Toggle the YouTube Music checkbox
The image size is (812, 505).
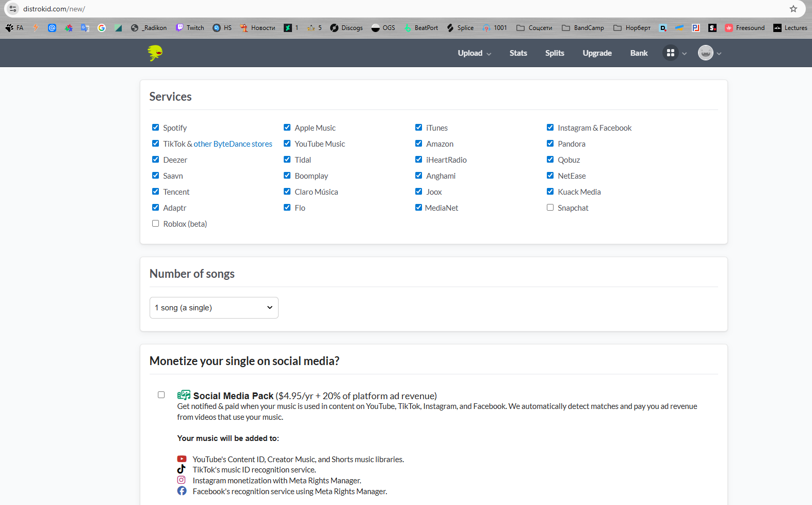click(287, 144)
